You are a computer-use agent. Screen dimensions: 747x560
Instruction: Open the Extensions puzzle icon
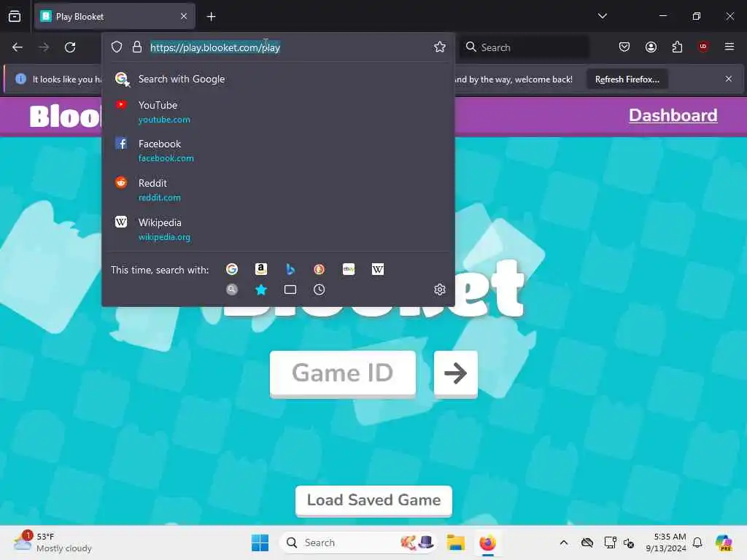677,47
